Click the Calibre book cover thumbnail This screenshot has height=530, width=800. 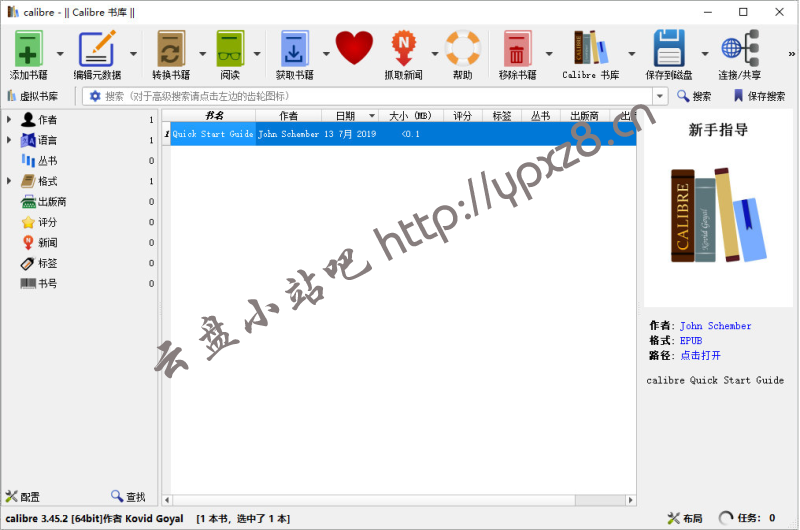[x=717, y=215]
